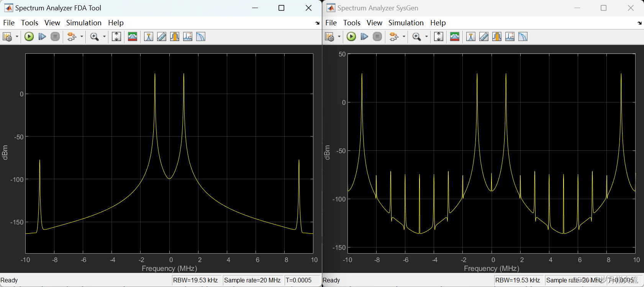This screenshot has width=644, height=287.
Task: Click RBW=19.53 kHz status in SysGen window
Action: tap(518, 280)
